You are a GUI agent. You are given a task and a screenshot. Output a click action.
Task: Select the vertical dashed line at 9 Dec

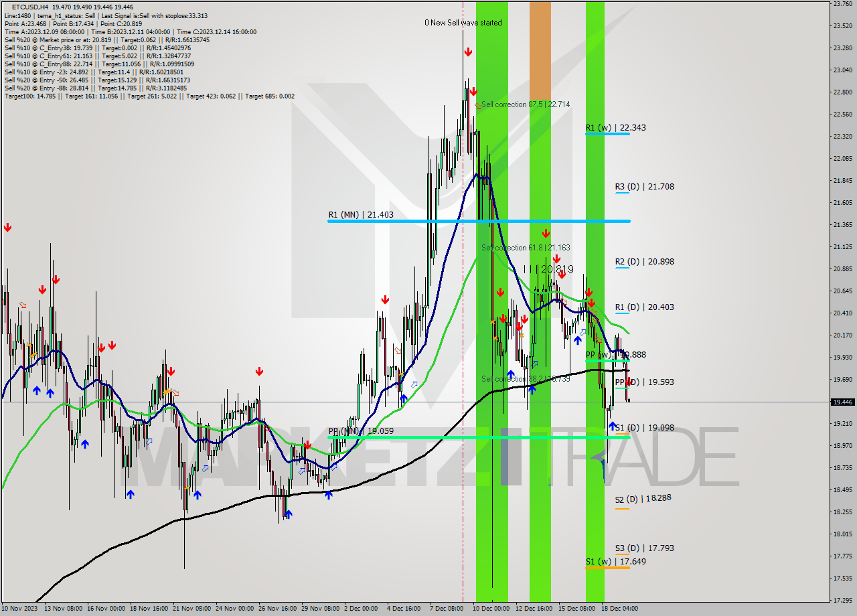click(463, 301)
